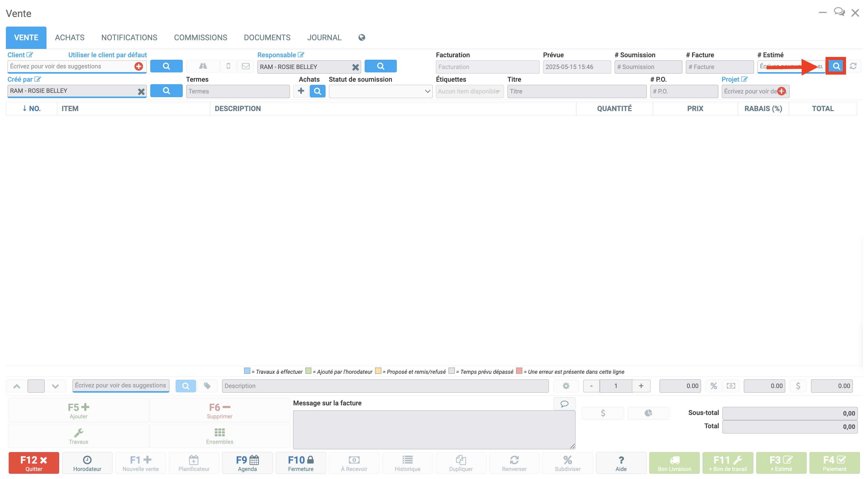This screenshot has height=479, width=868.
Task: Click the # Estimé search magnifier button
Action: coord(836,66)
